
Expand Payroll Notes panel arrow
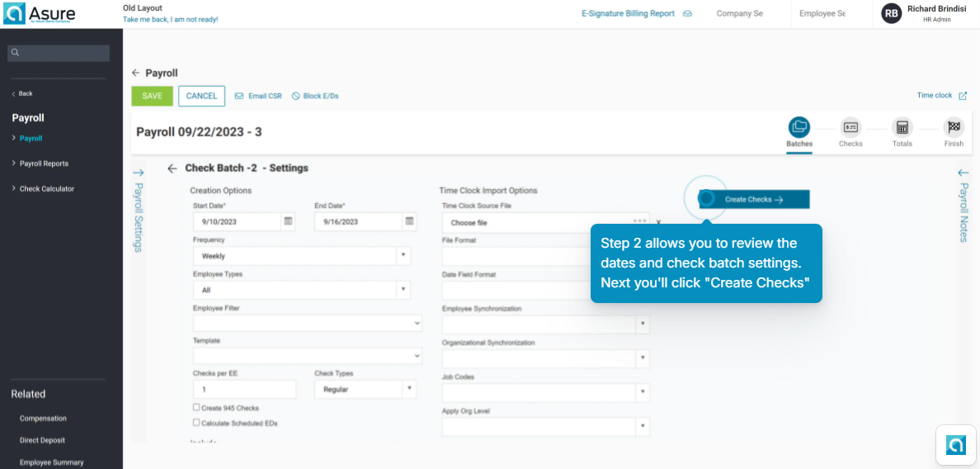(964, 173)
